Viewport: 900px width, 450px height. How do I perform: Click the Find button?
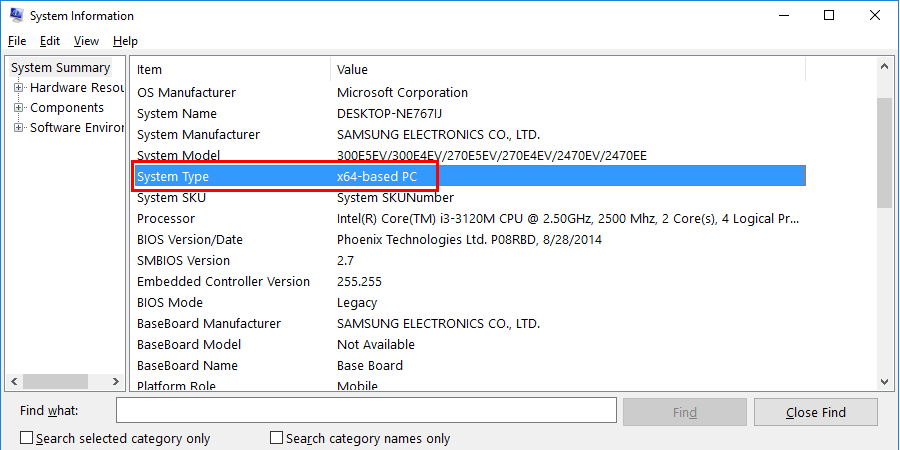pyautogui.click(x=685, y=412)
